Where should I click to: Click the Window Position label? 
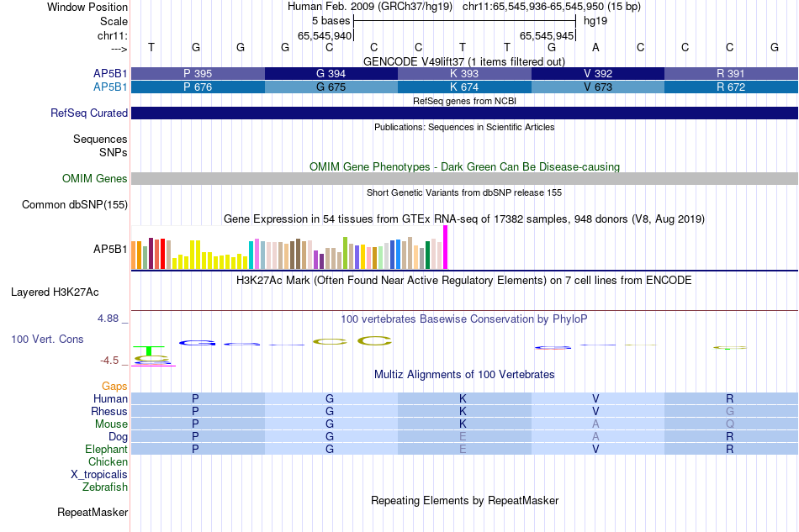coord(87,7)
